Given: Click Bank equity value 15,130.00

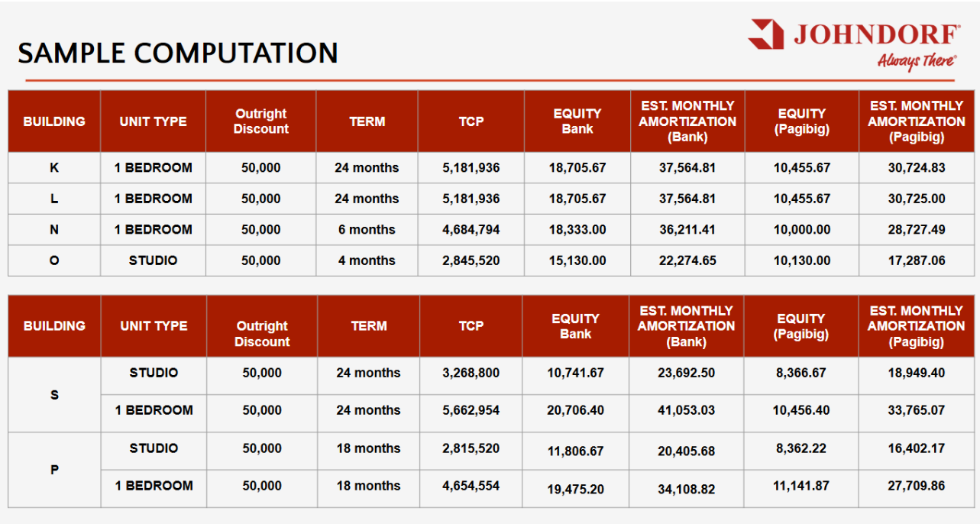Looking at the screenshot, I should 577,260.
